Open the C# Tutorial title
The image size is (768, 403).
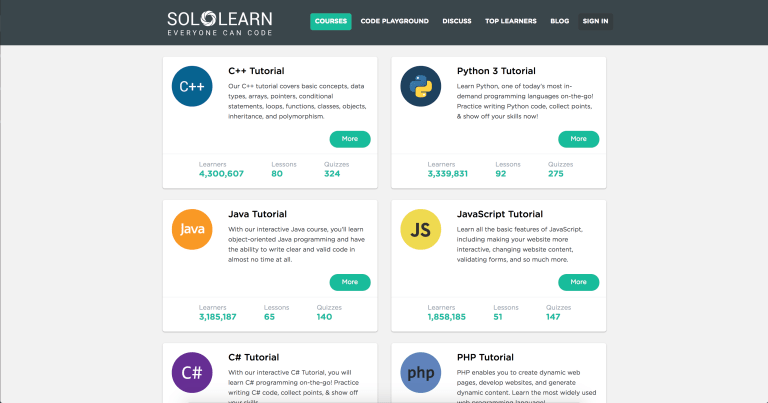click(x=254, y=357)
